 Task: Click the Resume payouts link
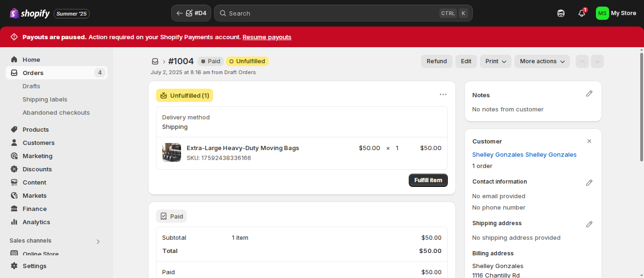[267, 37]
